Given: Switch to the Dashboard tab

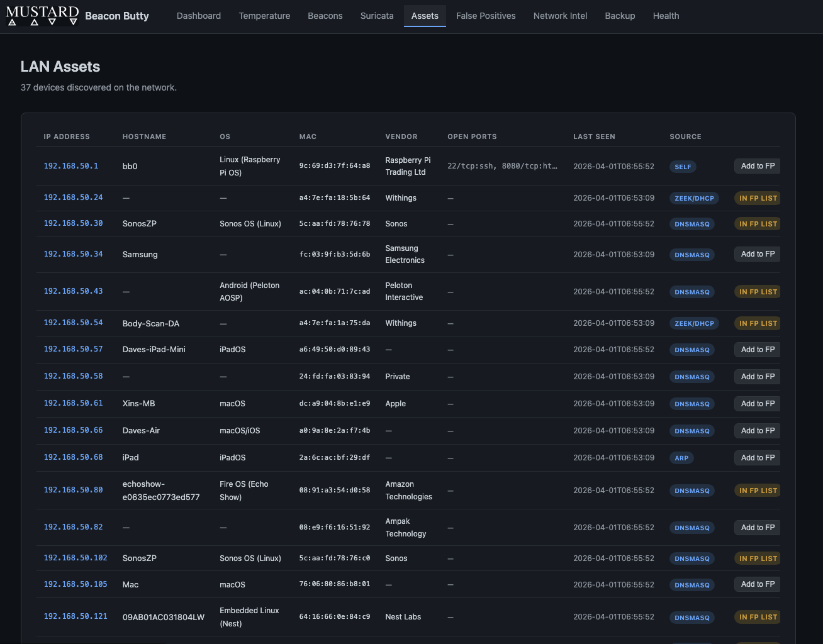Looking at the screenshot, I should 198,16.
